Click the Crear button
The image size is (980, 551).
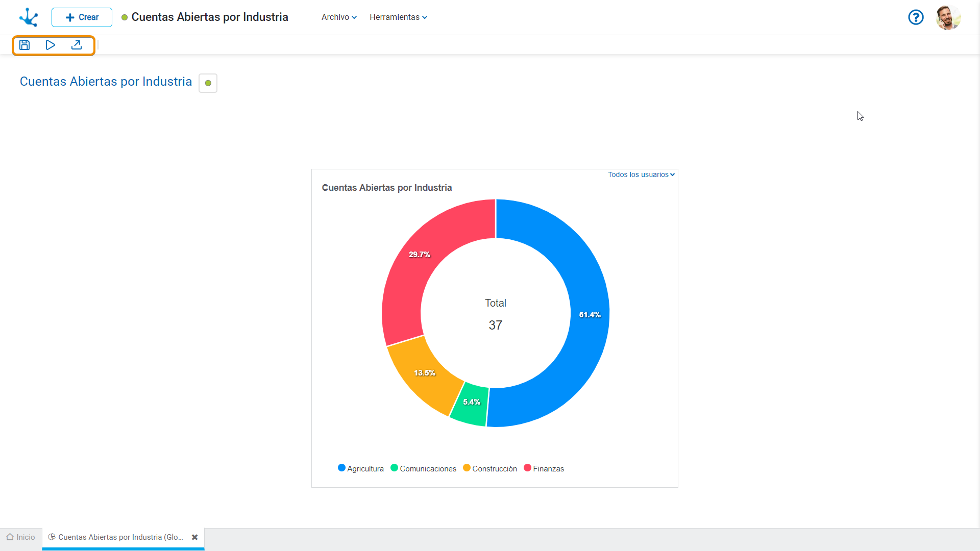coord(82,17)
